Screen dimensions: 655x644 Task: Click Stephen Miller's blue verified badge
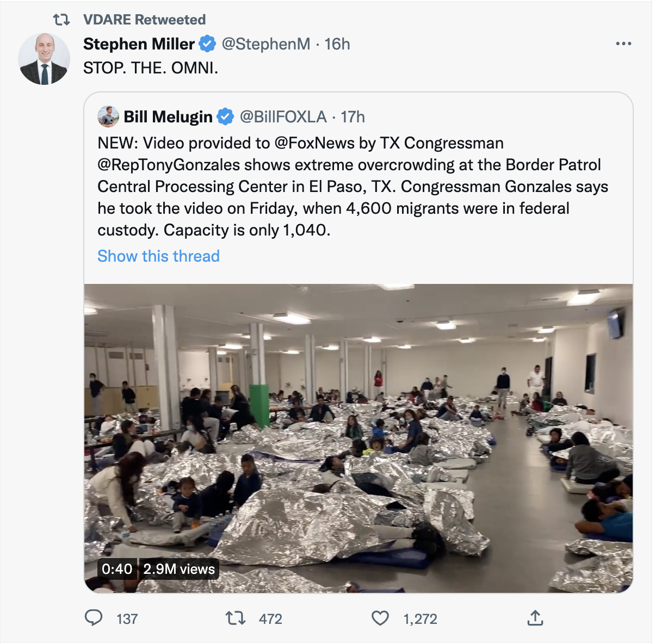[x=207, y=44]
